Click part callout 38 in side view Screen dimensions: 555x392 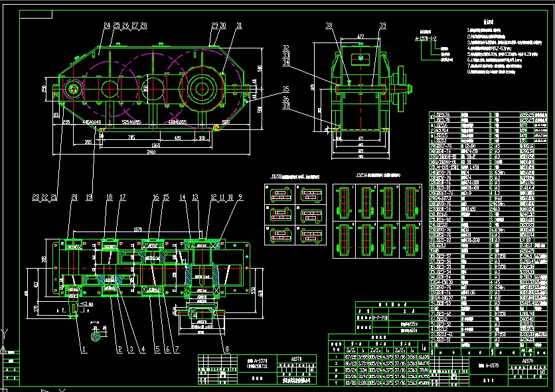click(x=329, y=26)
